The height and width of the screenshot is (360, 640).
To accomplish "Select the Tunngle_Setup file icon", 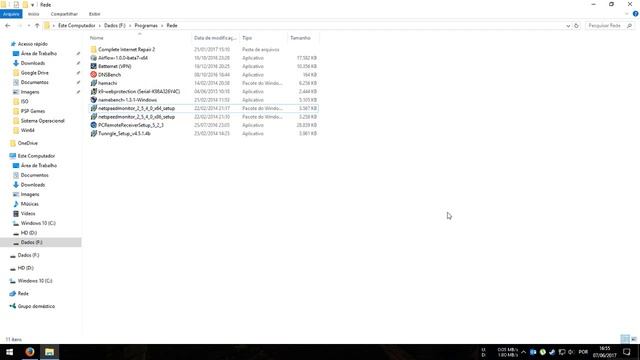I will tap(93, 133).
